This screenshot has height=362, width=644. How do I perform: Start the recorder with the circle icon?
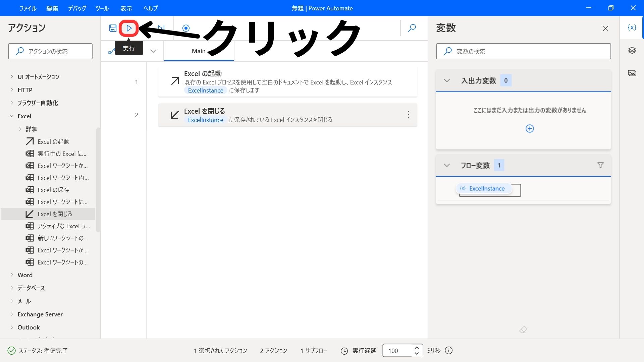point(186,28)
